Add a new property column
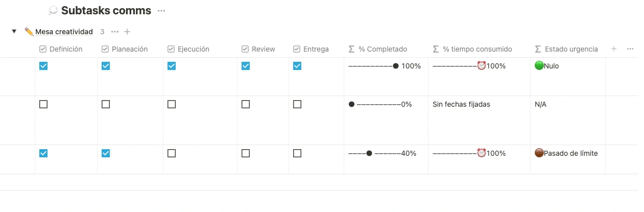The width and height of the screenshot is (644, 212). click(x=614, y=49)
